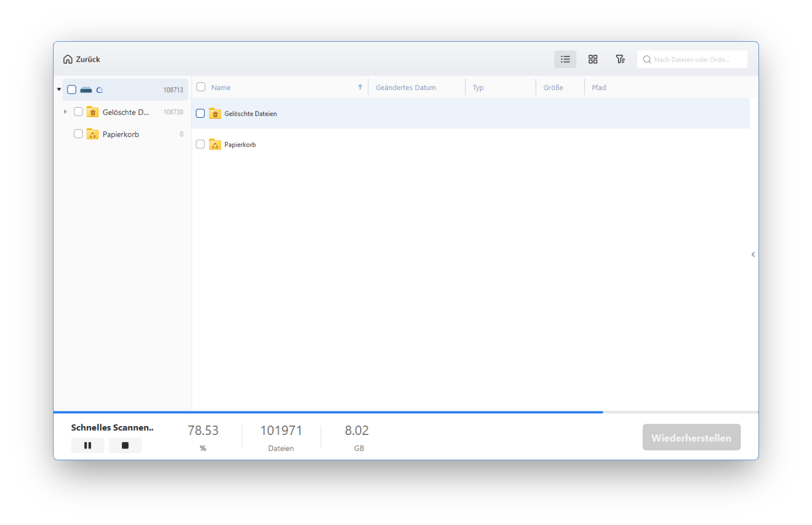812x525 pixels.
Task: Click the Wiederherstellen button
Action: 691,437
